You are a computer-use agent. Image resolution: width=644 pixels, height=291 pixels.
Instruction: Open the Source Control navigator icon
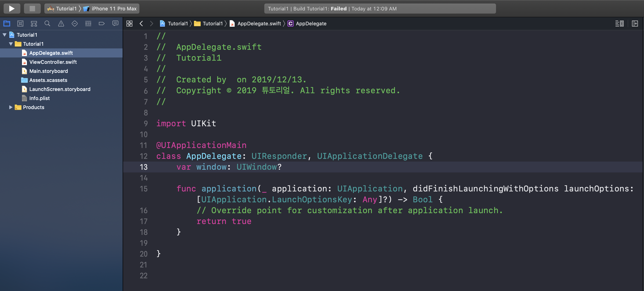20,24
